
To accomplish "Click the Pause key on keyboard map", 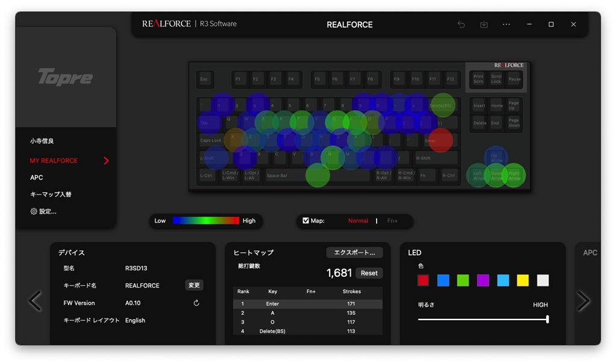I will tap(514, 79).
